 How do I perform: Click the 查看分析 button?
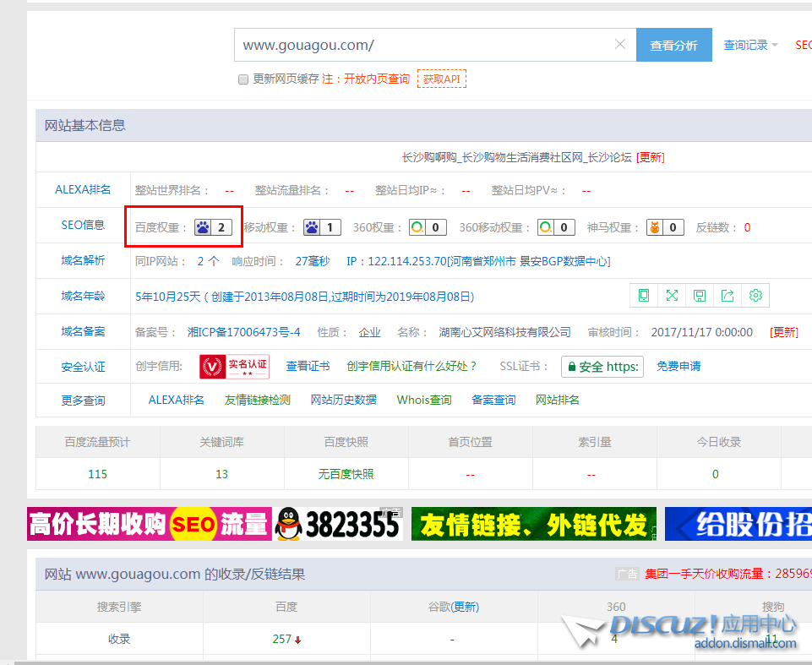coord(673,46)
